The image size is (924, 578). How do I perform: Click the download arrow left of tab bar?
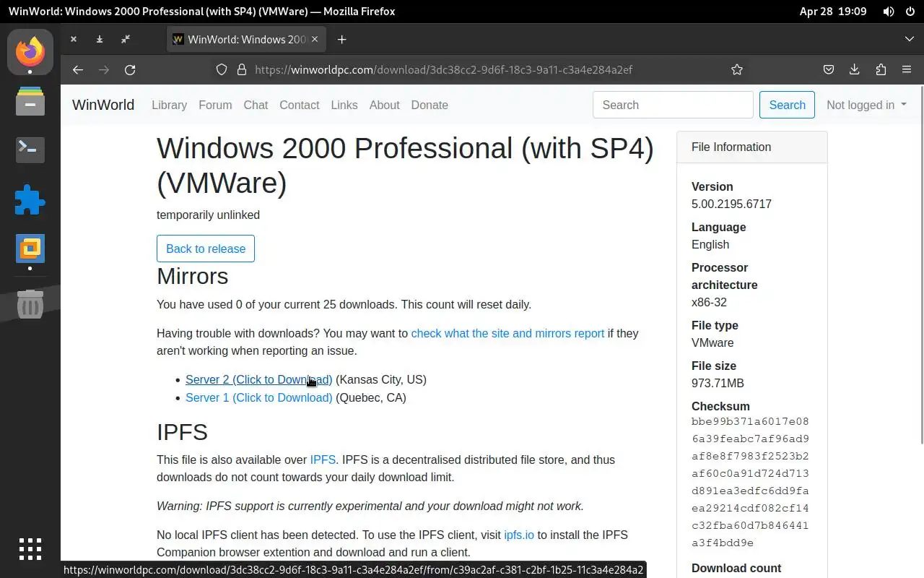[100, 39]
